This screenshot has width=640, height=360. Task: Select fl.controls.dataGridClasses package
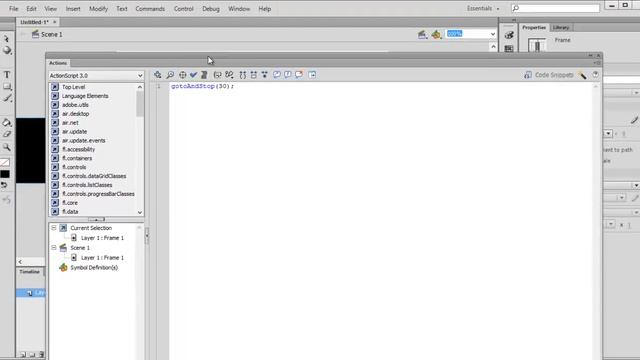click(x=94, y=176)
